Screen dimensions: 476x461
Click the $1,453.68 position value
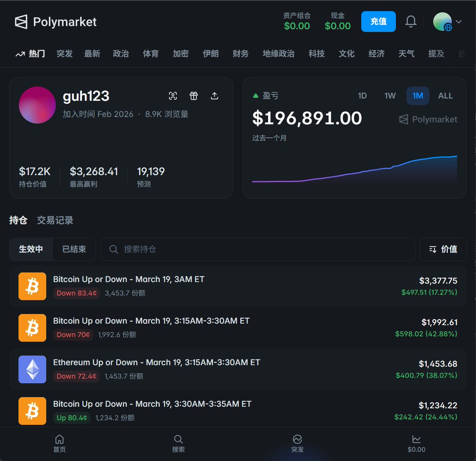coord(438,364)
